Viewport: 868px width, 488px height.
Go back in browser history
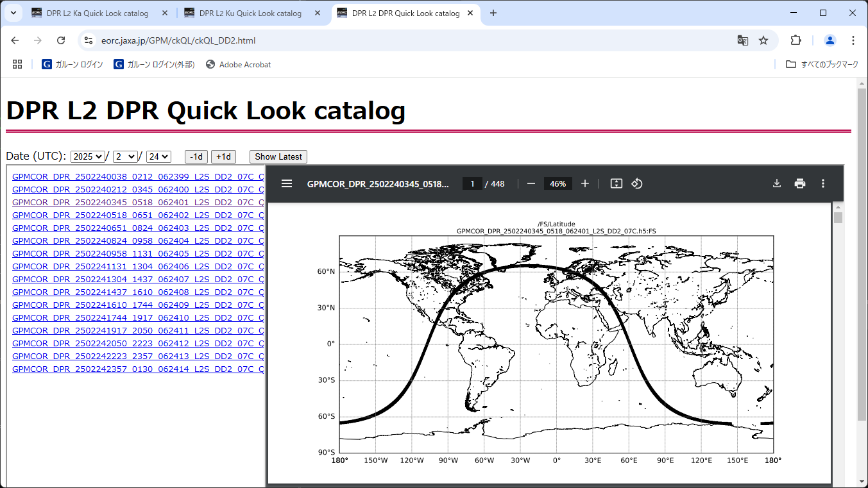(15, 40)
